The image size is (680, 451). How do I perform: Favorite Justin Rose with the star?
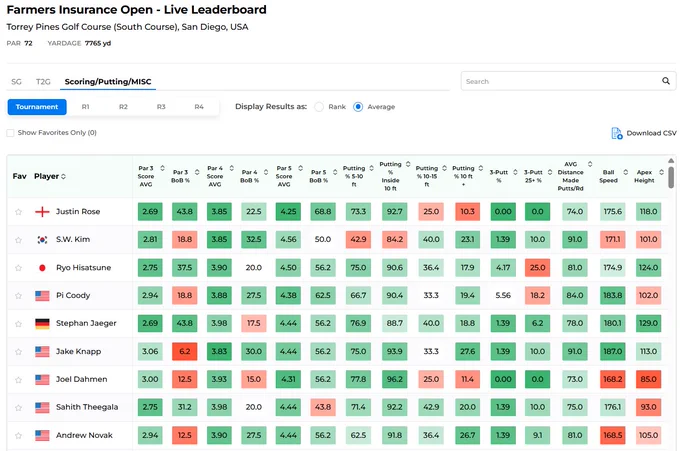18,212
